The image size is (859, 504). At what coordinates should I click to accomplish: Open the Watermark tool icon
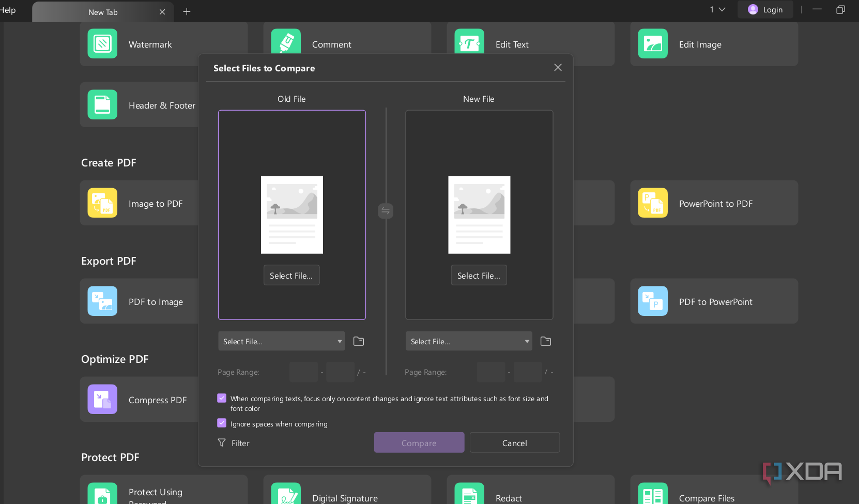coord(102,43)
